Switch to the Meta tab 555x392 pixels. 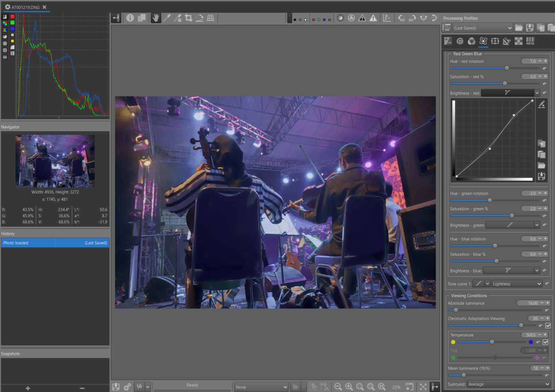530,41
